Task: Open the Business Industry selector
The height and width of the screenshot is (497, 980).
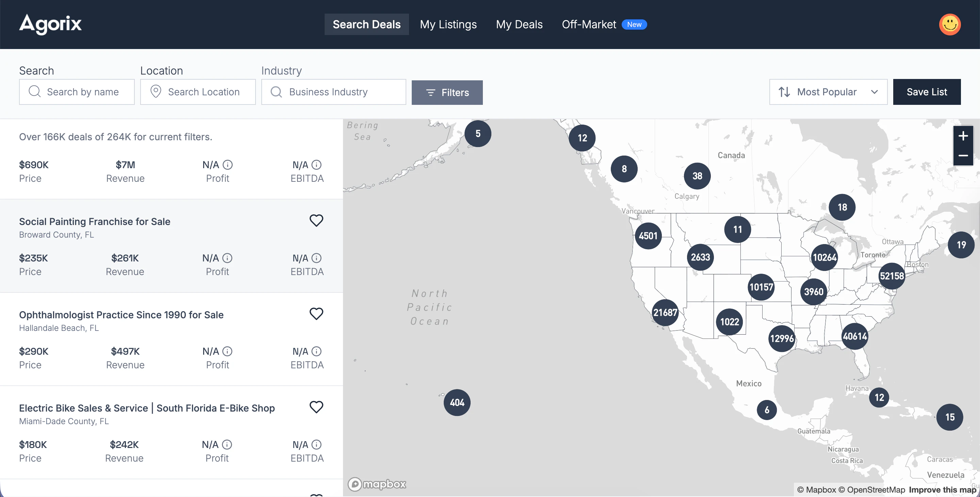Action: tap(333, 92)
